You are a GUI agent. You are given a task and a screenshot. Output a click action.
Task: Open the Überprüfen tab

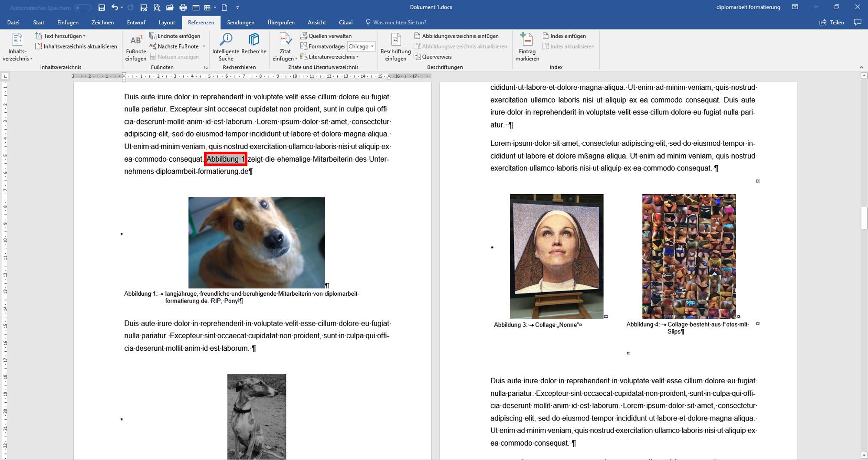click(x=281, y=23)
